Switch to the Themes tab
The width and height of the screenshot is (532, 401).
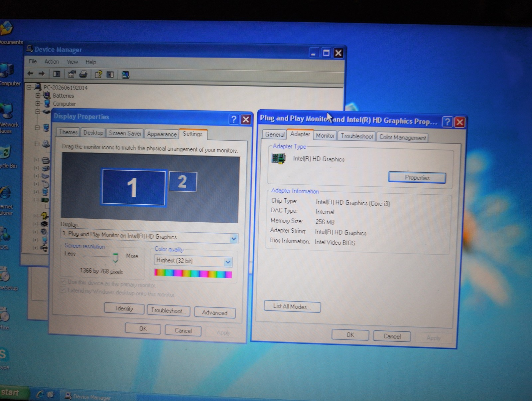(68, 132)
